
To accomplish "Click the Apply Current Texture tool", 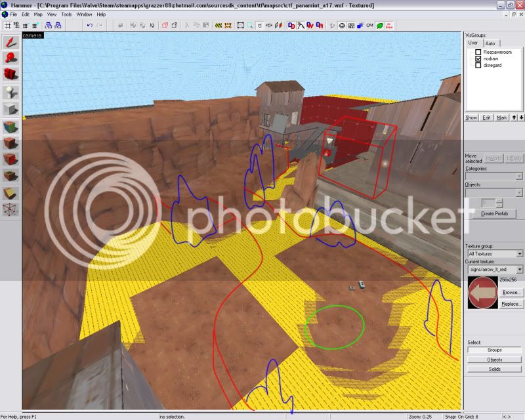I will point(10,143).
